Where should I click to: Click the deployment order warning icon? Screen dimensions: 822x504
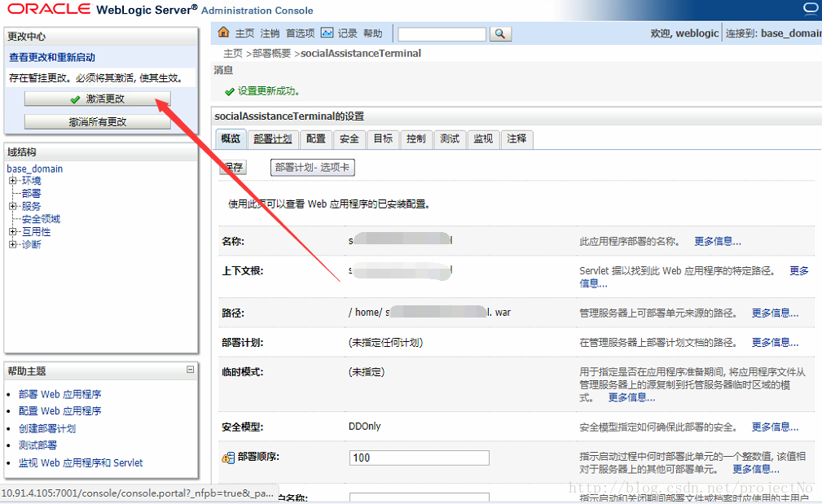click(228, 458)
